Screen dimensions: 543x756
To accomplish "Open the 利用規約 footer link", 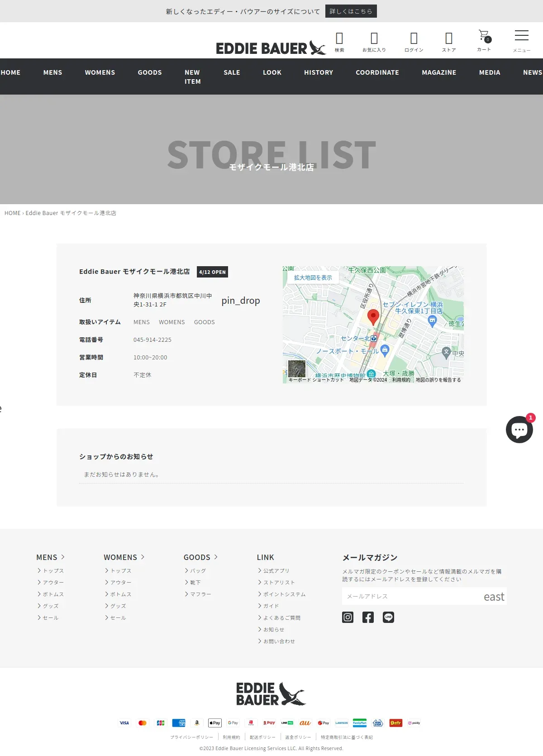I will pyautogui.click(x=231, y=737).
